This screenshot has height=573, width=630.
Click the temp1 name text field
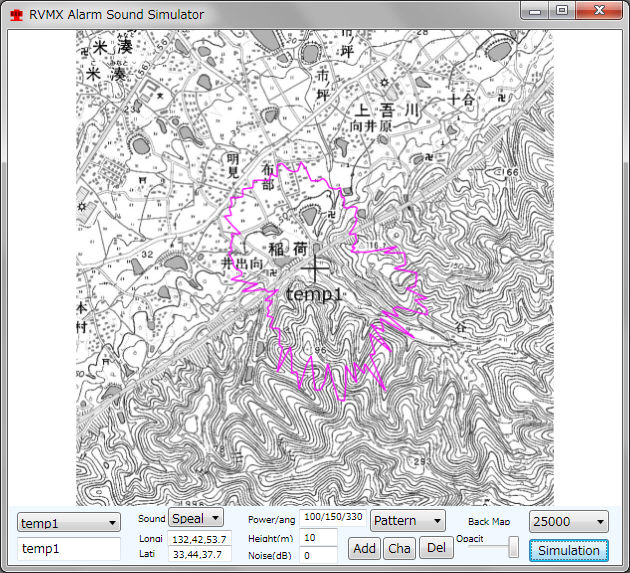68,549
